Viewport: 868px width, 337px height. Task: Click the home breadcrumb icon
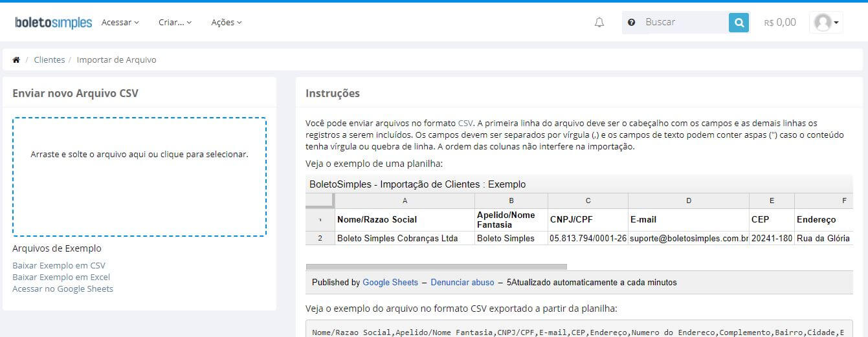[16, 60]
